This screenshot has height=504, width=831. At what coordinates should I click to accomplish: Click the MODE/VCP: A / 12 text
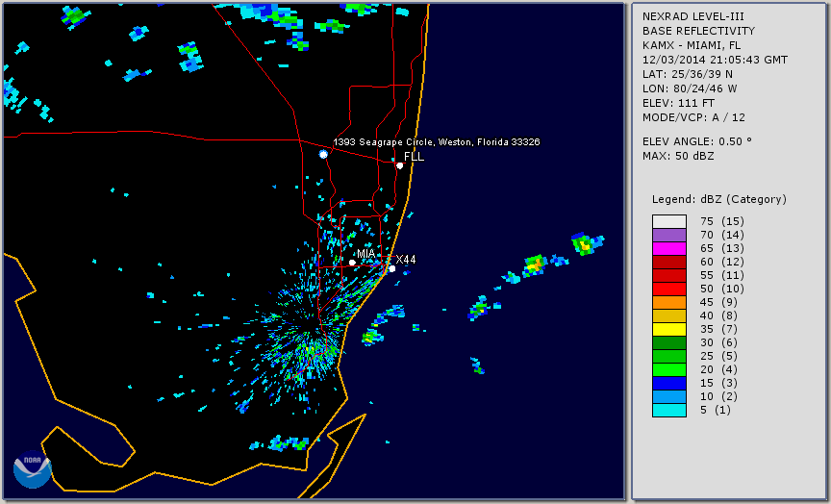click(x=693, y=117)
